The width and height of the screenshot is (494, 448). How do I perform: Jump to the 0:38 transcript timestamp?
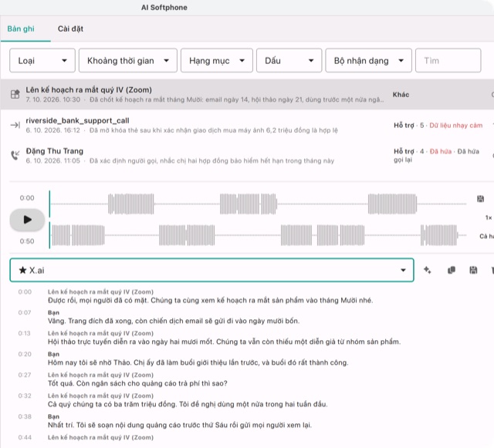25,416
